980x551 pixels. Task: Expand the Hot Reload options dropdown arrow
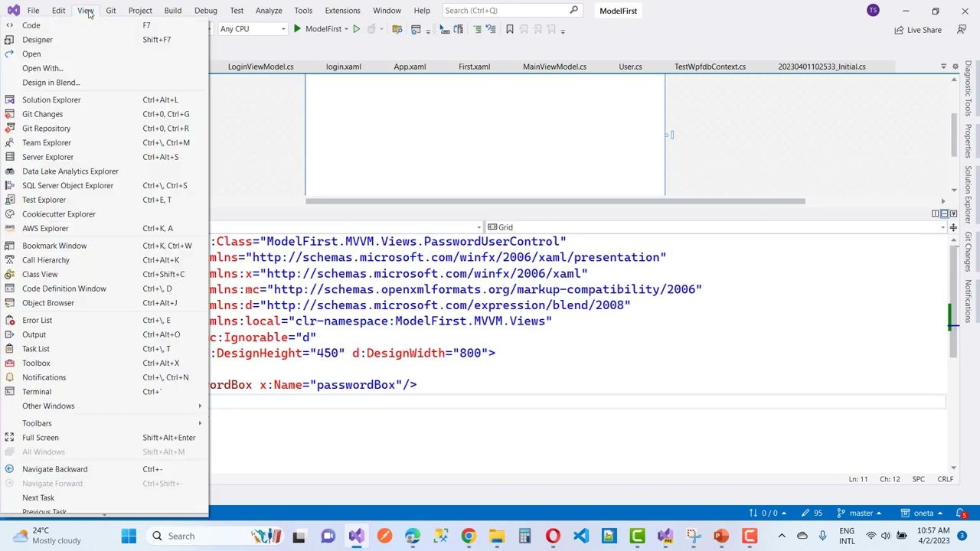[381, 29]
